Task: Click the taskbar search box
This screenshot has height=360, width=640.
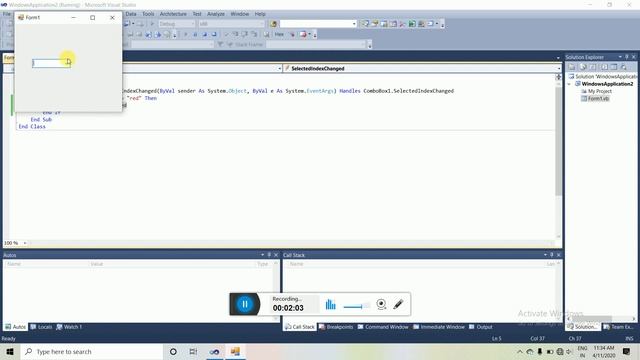Action: click(x=91, y=351)
